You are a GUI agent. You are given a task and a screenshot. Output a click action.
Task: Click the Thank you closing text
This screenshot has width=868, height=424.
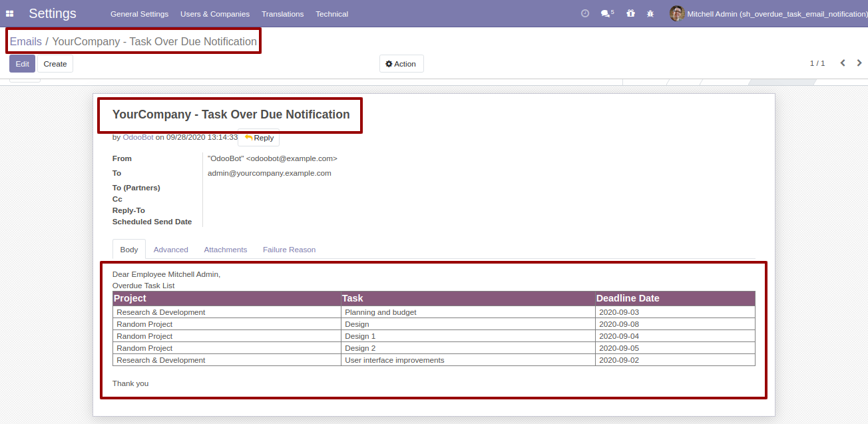pos(130,383)
